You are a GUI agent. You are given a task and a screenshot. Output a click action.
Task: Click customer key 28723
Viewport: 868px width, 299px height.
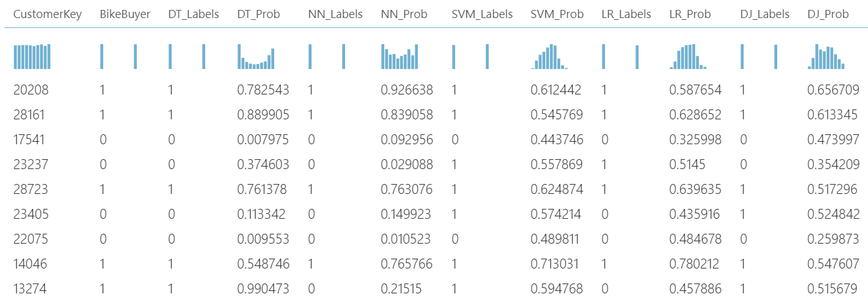[30, 190]
